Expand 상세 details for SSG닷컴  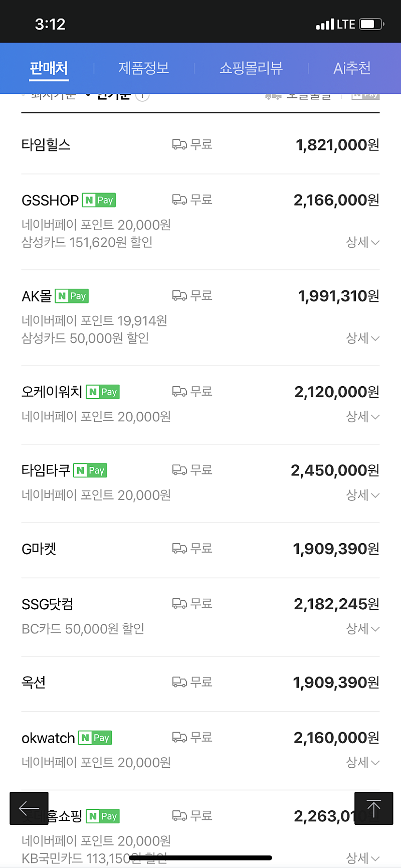point(362,628)
